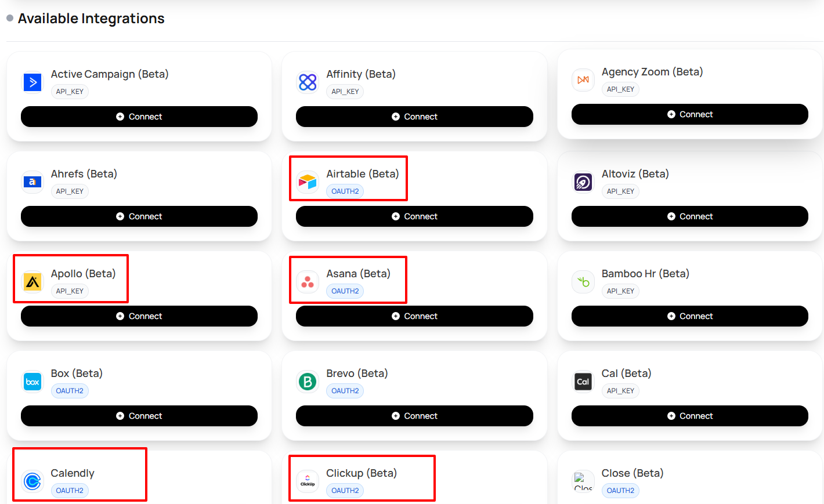
Task: Click the Bamboo Hr logo icon
Action: coord(583,282)
